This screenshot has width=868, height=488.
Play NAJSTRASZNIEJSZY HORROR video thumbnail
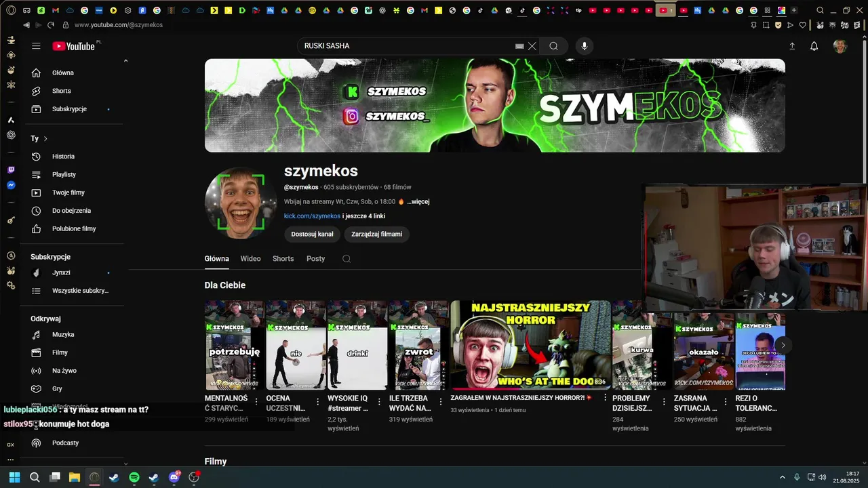[530, 345]
